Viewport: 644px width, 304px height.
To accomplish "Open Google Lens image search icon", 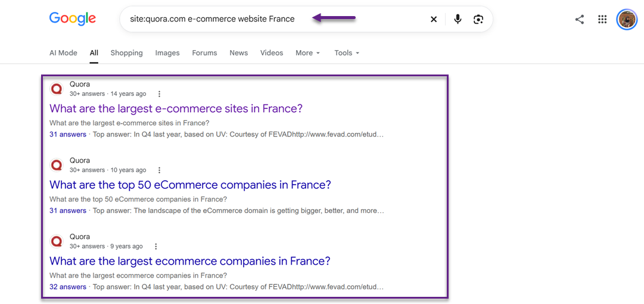I will (478, 19).
